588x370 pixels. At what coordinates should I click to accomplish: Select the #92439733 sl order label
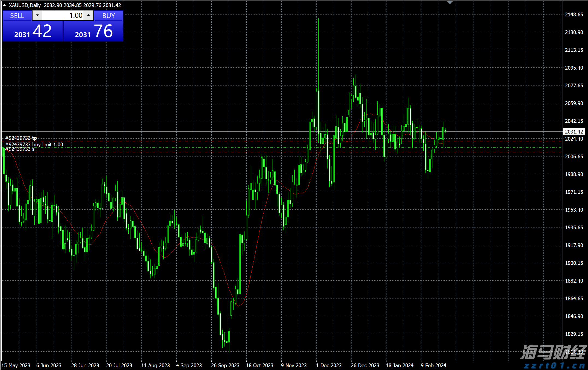[x=20, y=149]
